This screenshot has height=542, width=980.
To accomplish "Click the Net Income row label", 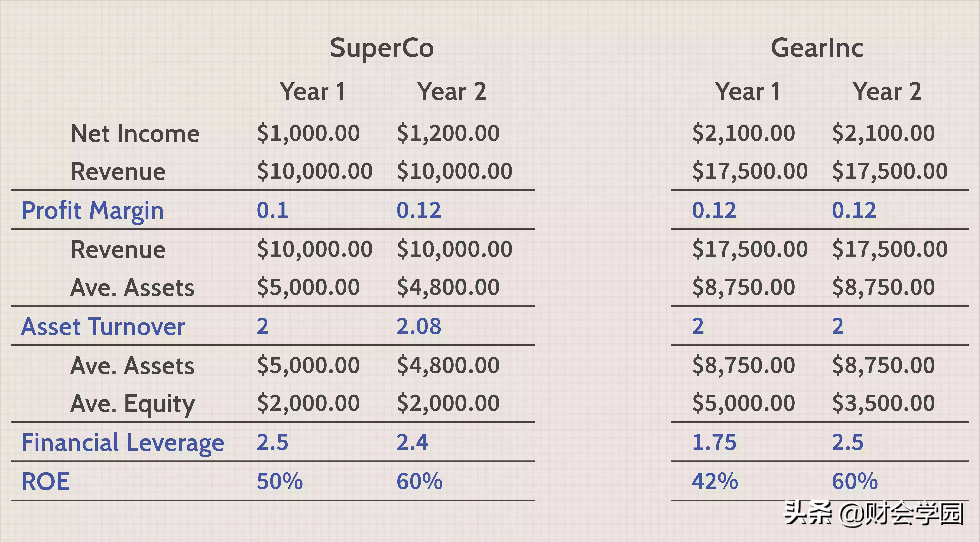I will click(135, 134).
